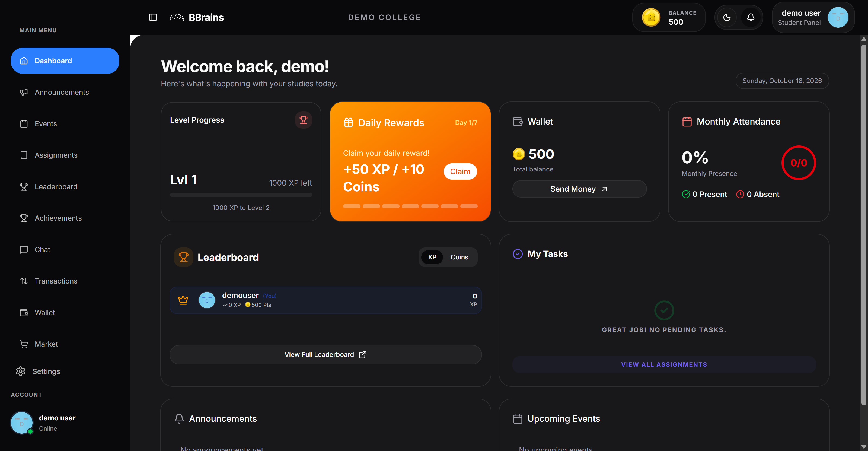Open Wallet from sidebar menu

[x=65, y=312]
